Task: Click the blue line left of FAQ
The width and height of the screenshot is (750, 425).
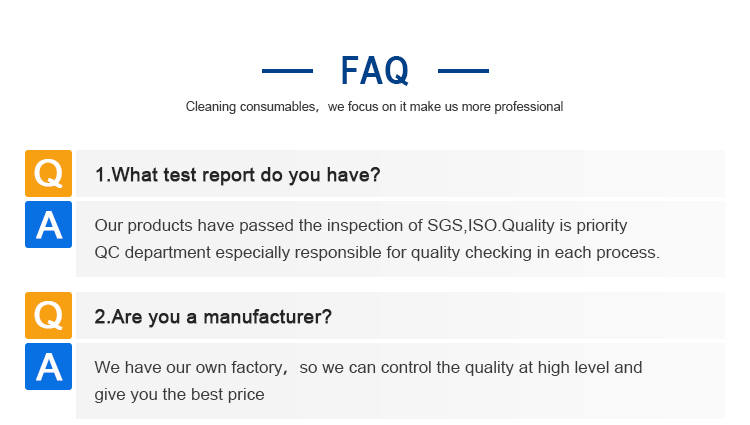Action: pos(287,71)
